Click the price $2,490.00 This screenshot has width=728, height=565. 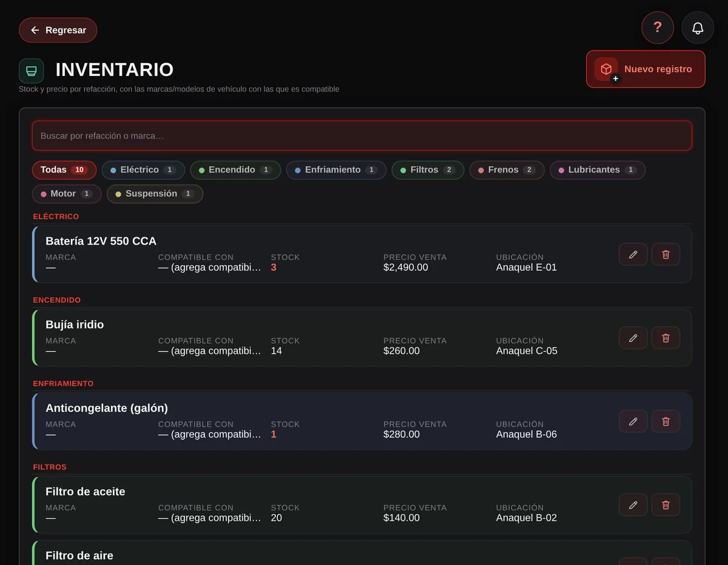click(x=406, y=267)
